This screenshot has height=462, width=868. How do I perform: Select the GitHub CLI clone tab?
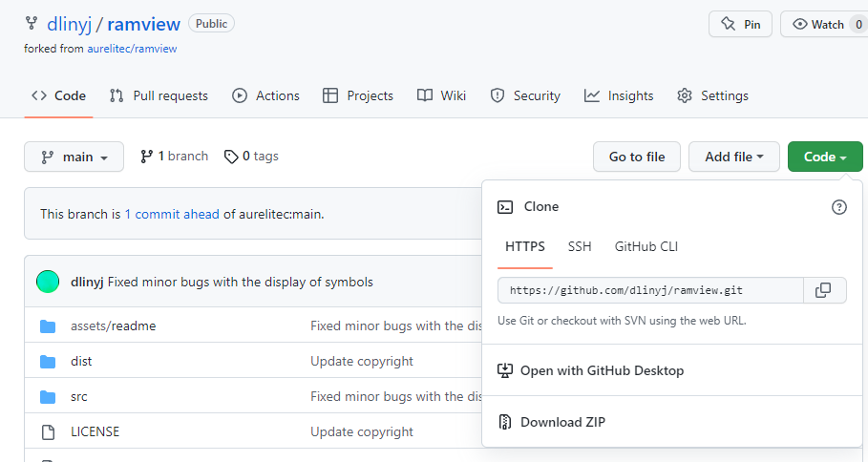pos(646,246)
